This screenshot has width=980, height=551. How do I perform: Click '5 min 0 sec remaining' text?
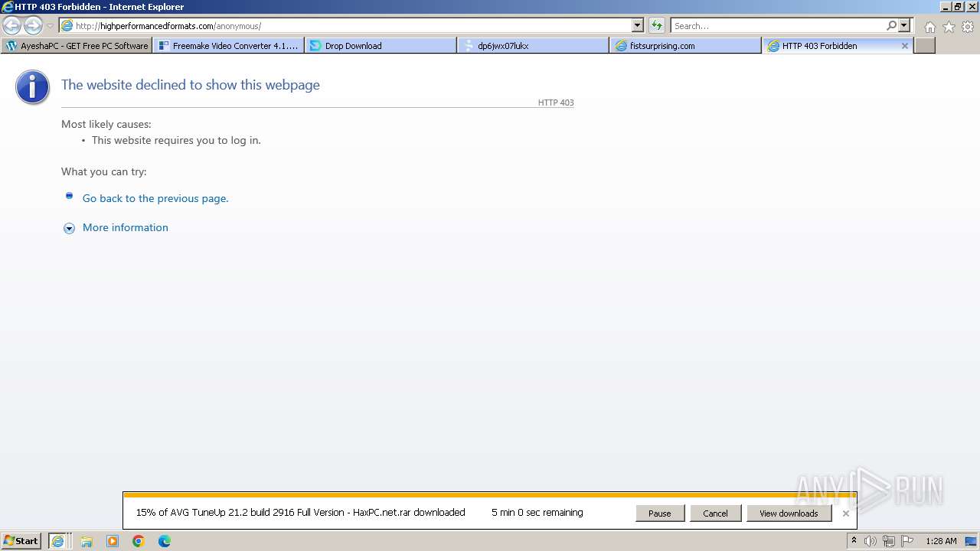click(537, 513)
